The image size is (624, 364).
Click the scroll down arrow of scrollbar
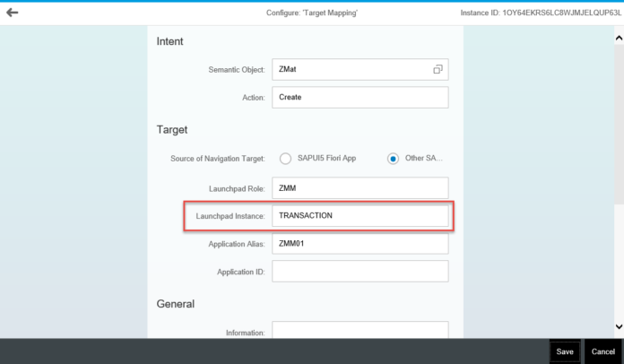click(619, 326)
